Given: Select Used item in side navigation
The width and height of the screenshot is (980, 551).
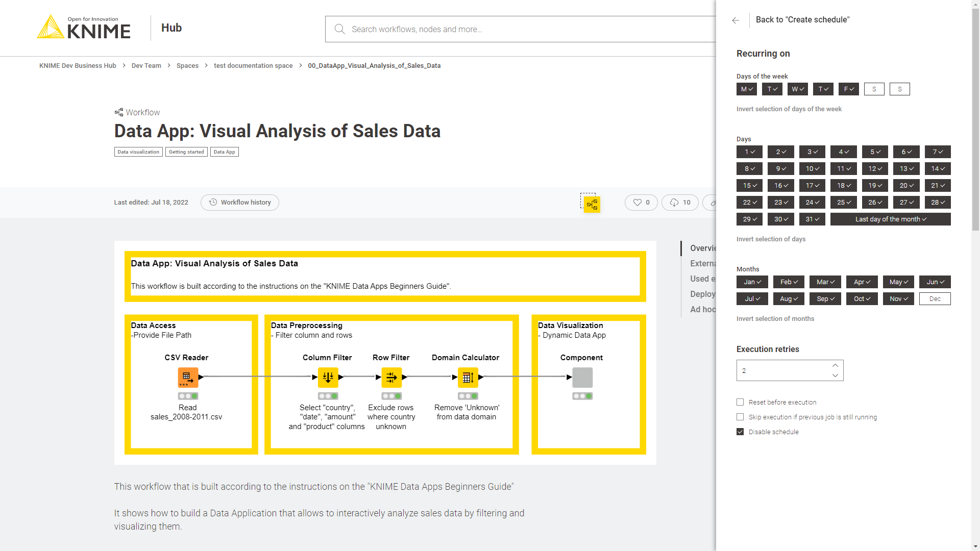Looking at the screenshot, I should 703,279.
